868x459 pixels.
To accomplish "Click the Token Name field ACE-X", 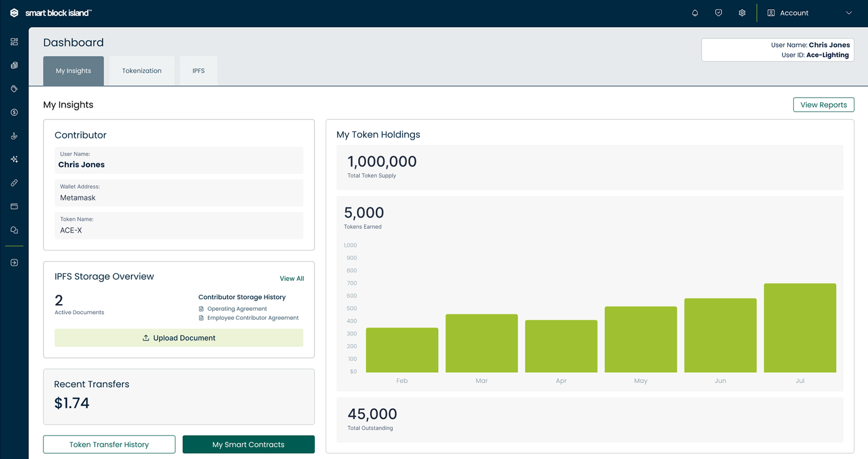I will coord(179,225).
